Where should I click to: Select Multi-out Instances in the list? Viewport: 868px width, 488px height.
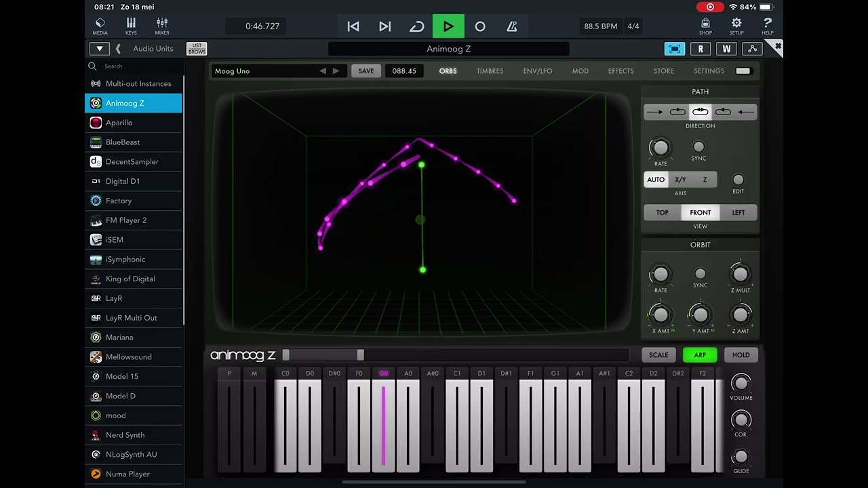click(134, 83)
